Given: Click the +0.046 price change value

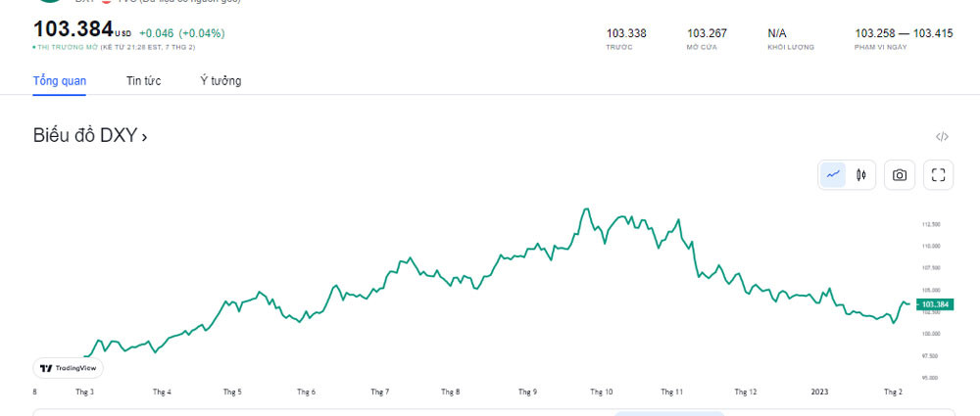Looking at the screenshot, I should [x=157, y=32].
